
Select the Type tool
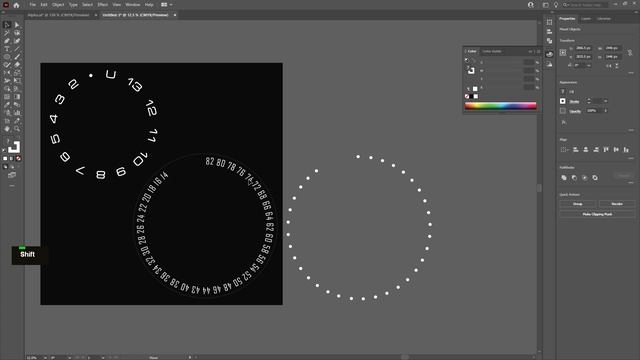[7, 49]
